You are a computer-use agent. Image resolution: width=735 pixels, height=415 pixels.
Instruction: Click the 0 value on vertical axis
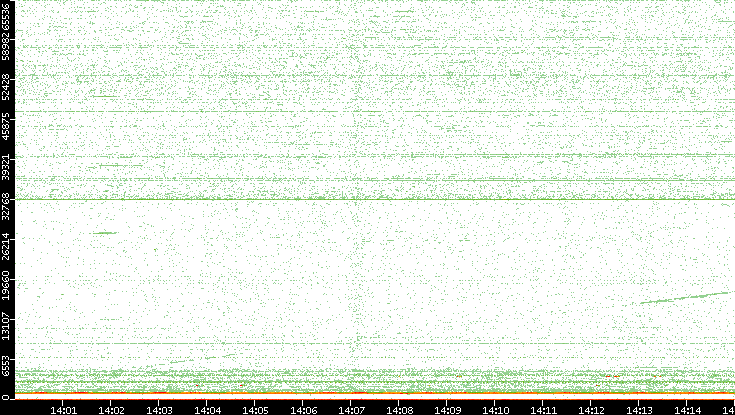5,398
